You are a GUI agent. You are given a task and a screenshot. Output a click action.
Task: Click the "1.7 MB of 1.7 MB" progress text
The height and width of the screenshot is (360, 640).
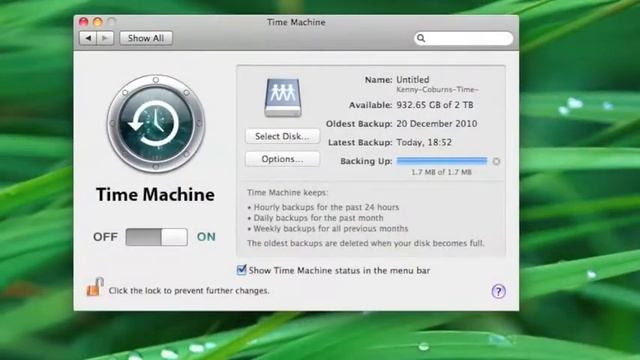(441, 172)
